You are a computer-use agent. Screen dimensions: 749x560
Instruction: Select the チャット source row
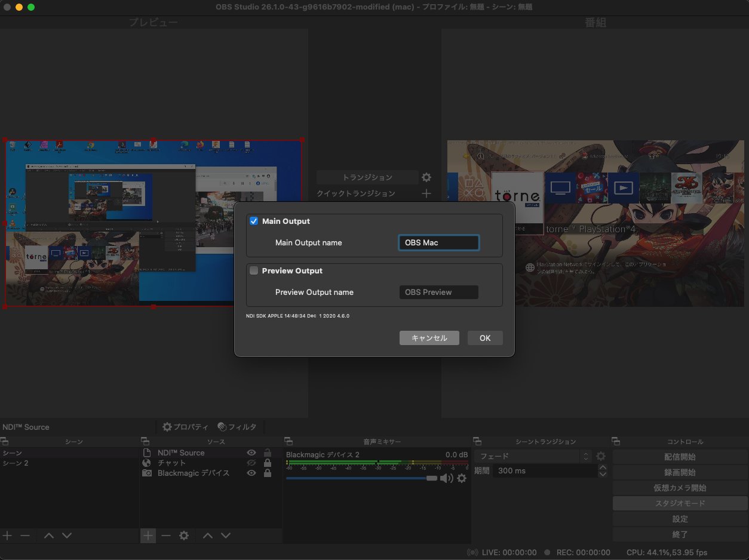[x=210, y=463]
